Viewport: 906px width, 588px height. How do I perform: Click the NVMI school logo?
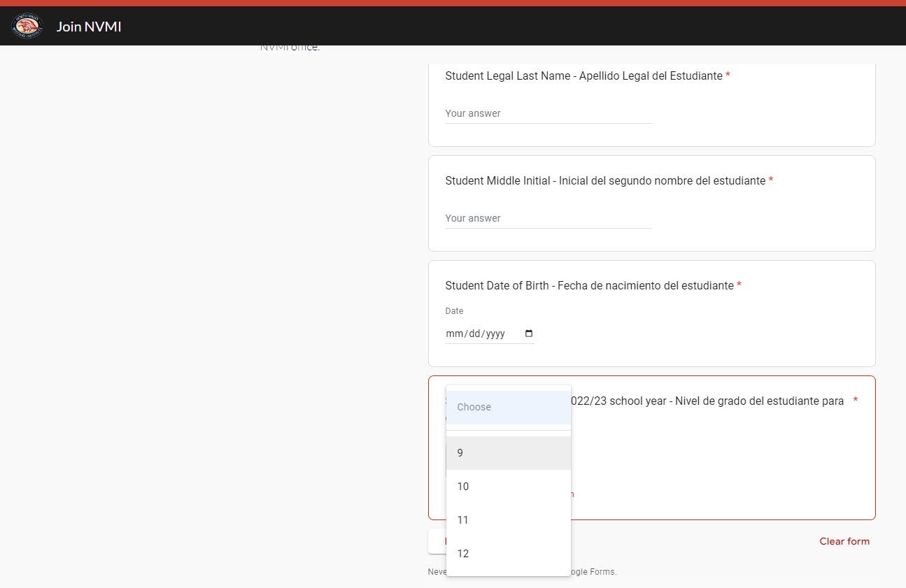coord(27,27)
